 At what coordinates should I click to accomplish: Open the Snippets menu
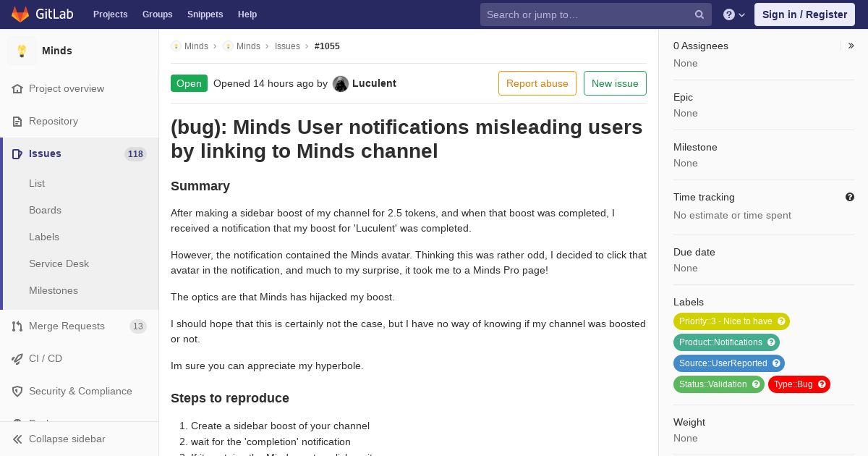point(205,14)
